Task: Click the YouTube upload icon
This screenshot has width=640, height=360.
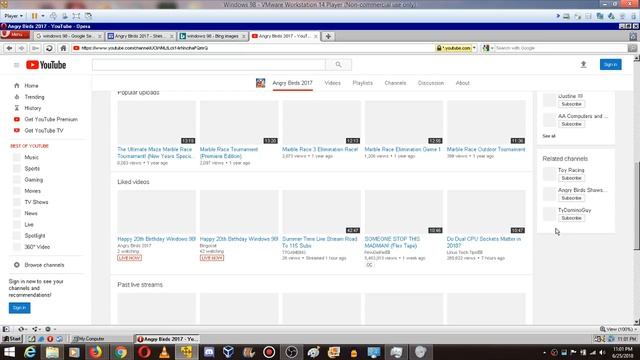Action: click(x=583, y=64)
